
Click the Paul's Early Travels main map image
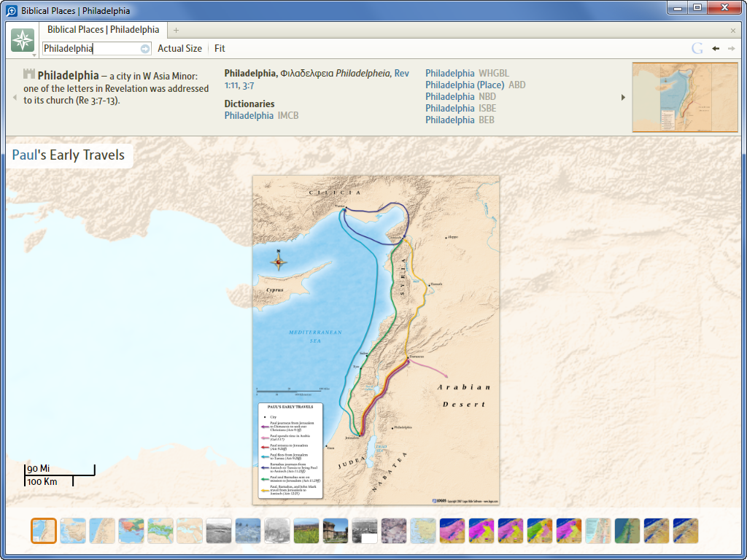(376, 340)
